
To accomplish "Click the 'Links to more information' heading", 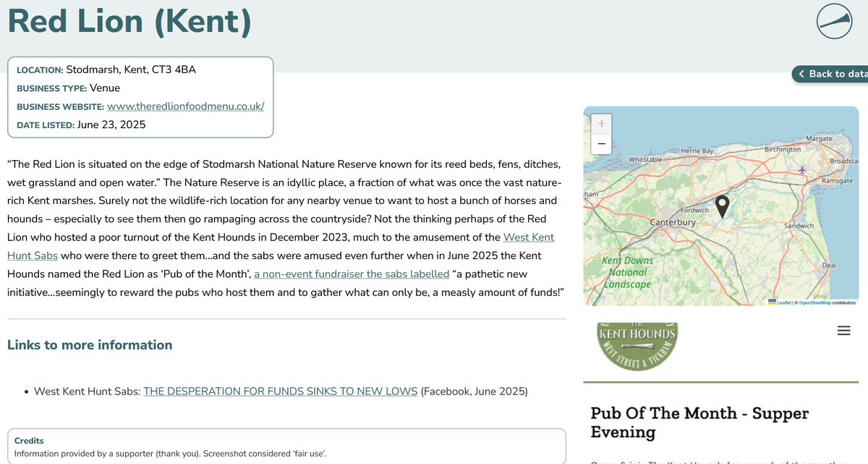I will click(90, 345).
